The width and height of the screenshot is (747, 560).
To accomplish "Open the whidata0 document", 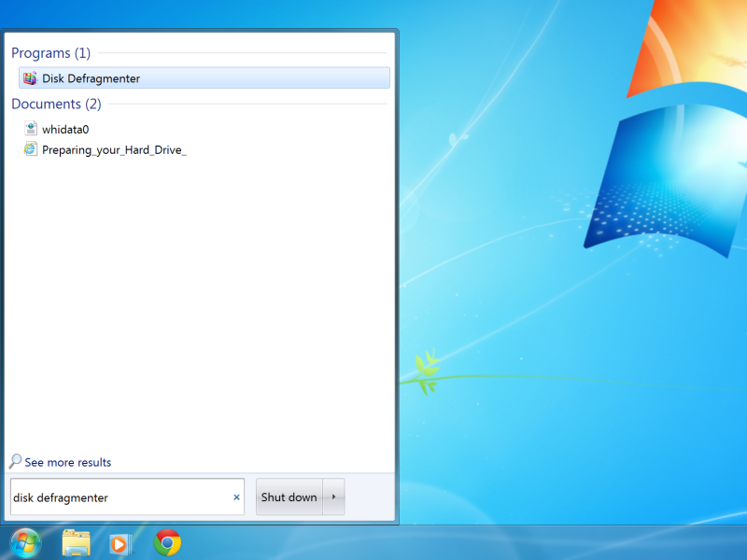I will click(x=64, y=129).
